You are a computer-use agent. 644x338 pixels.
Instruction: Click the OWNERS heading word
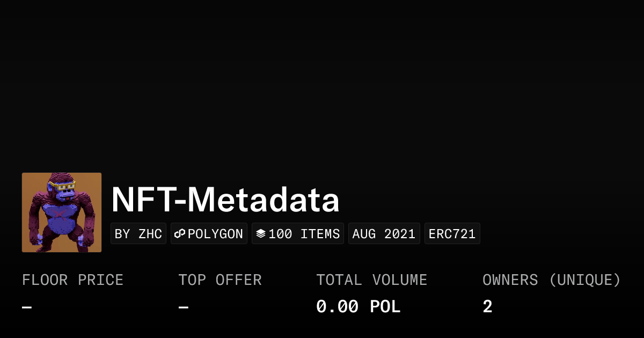coord(510,280)
